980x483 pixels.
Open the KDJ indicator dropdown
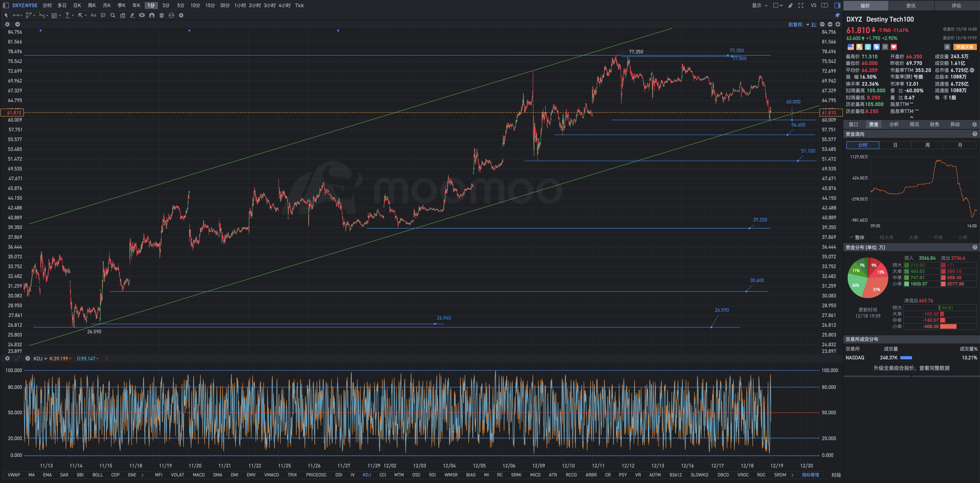[40, 358]
